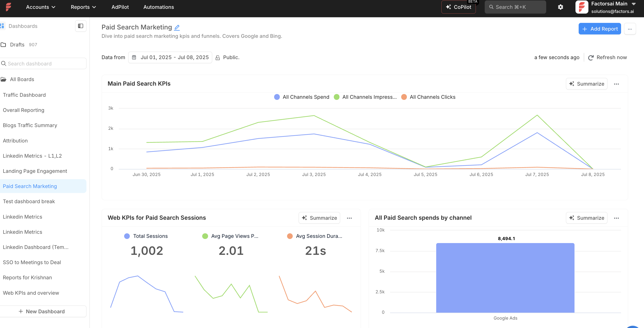Select AdPilot in the top navigation
The image size is (644, 328).
(x=120, y=7)
